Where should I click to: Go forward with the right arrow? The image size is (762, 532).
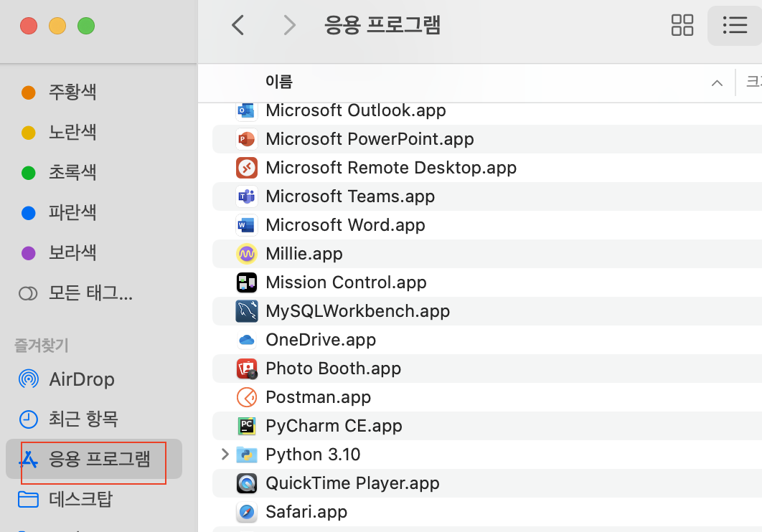tap(289, 25)
